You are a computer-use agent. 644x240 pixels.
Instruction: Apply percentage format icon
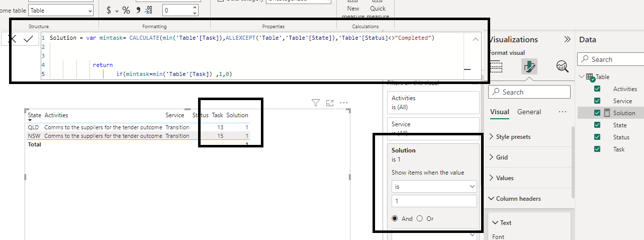pyautogui.click(x=126, y=10)
